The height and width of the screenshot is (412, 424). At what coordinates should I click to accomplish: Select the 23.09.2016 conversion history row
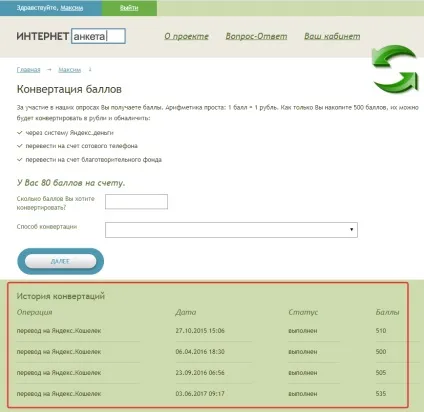tap(212, 373)
